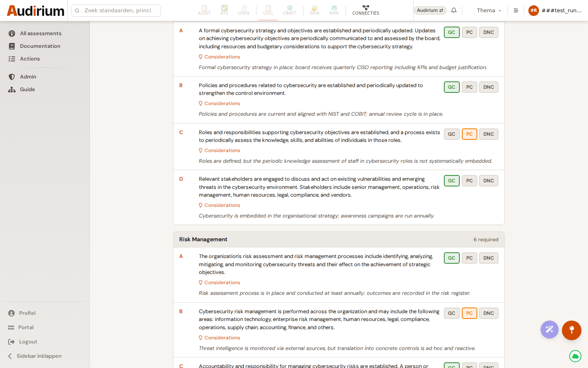
Task: Click the settings sliders icon in header
Action: pos(516,10)
